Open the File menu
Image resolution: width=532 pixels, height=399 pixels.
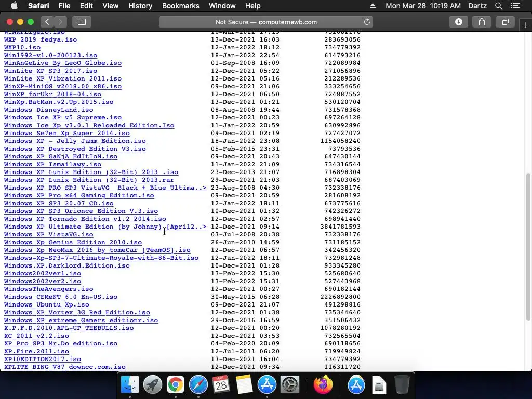pos(64,6)
